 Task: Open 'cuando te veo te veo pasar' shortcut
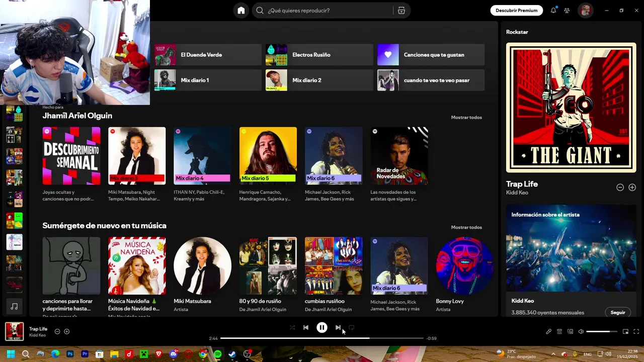tap(431, 80)
